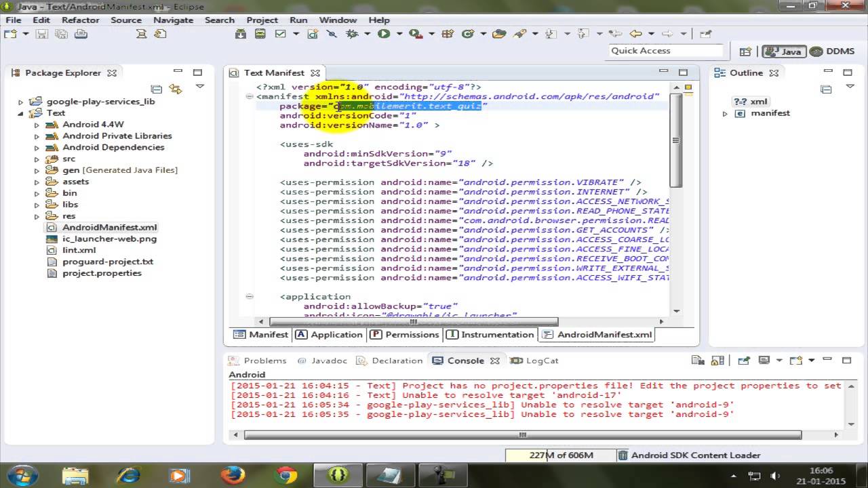The height and width of the screenshot is (488, 868).
Task: Open the Android SDK Manager icon
Action: 241,34
